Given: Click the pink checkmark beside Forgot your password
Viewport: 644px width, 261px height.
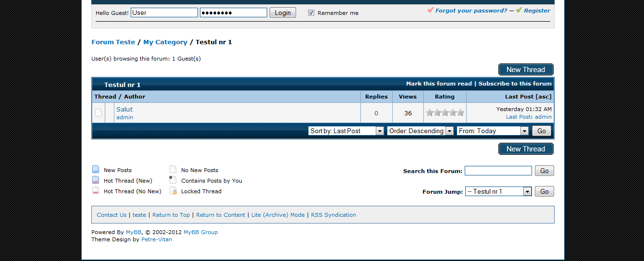Looking at the screenshot, I should tap(431, 10).
